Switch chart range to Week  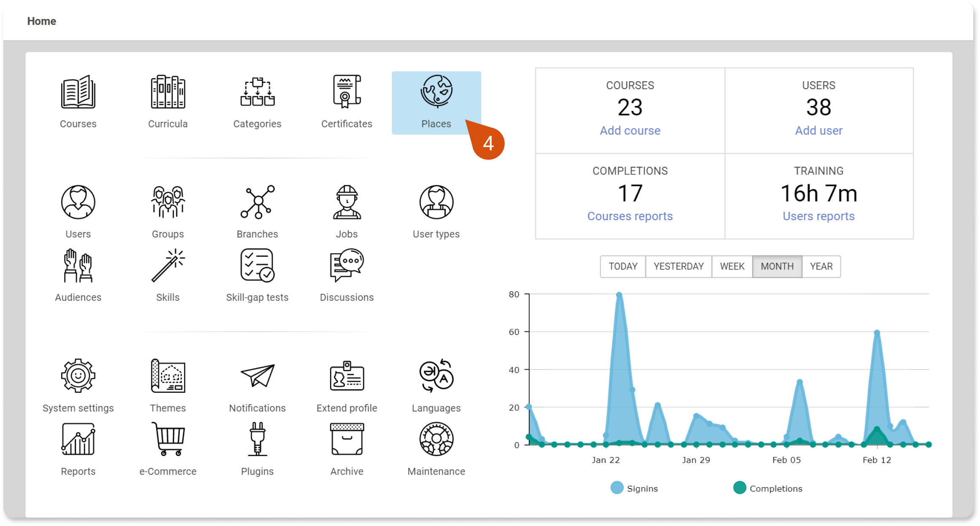click(x=732, y=267)
